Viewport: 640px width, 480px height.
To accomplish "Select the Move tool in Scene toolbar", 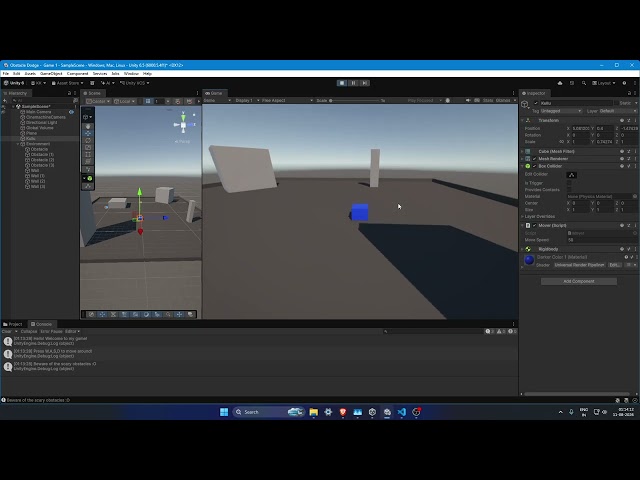I will (88, 133).
